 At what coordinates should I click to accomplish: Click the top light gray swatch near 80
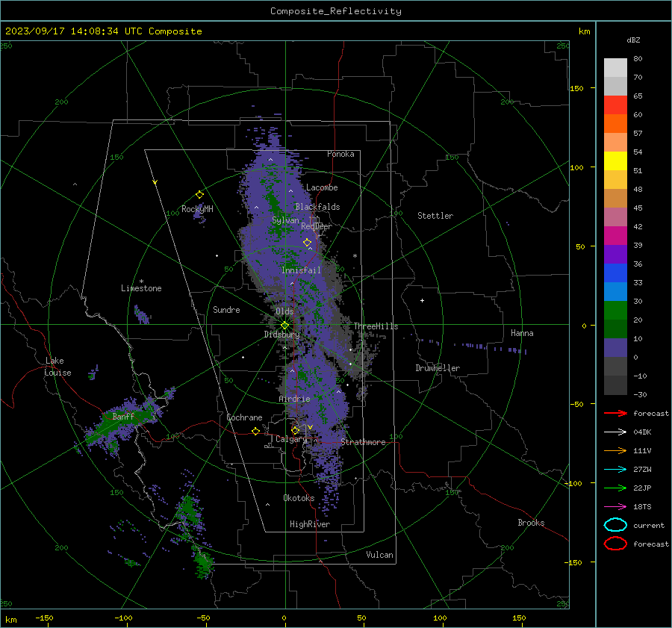pos(615,68)
